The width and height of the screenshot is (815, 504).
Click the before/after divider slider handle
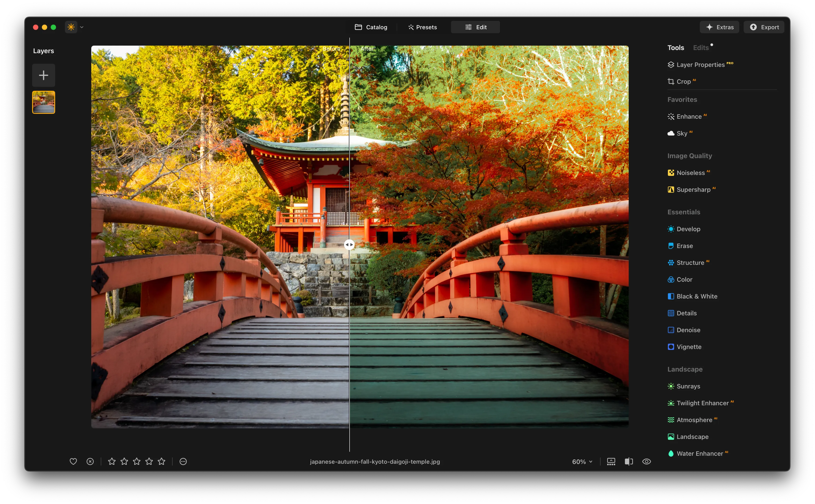tap(349, 245)
